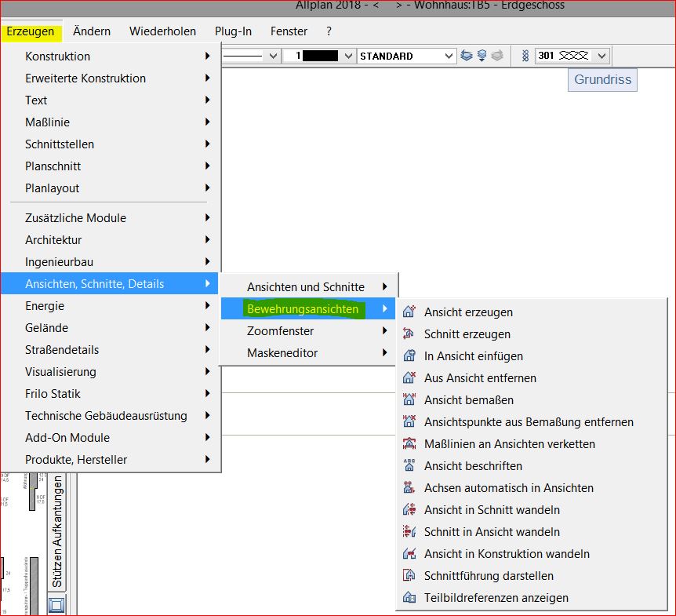Open the hatching pattern 301 dropdown
This screenshot has height=616, width=676.
point(601,56)
